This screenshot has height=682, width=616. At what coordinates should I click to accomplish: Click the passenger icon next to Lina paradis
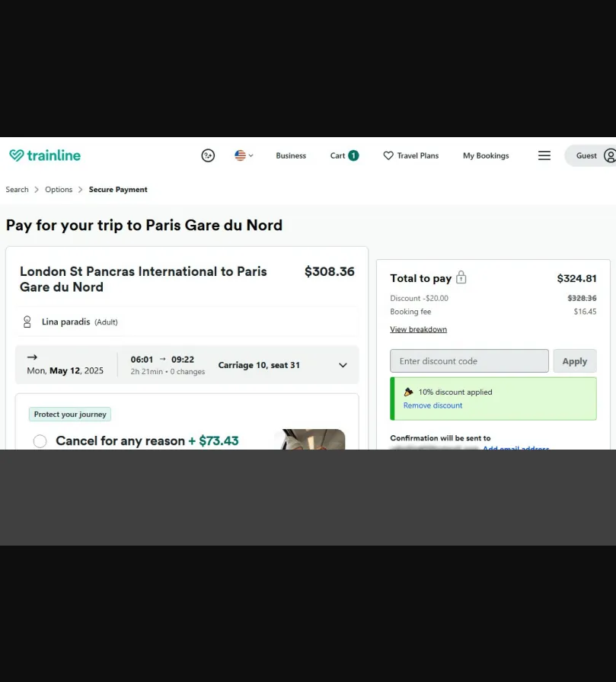click(27, 322)
